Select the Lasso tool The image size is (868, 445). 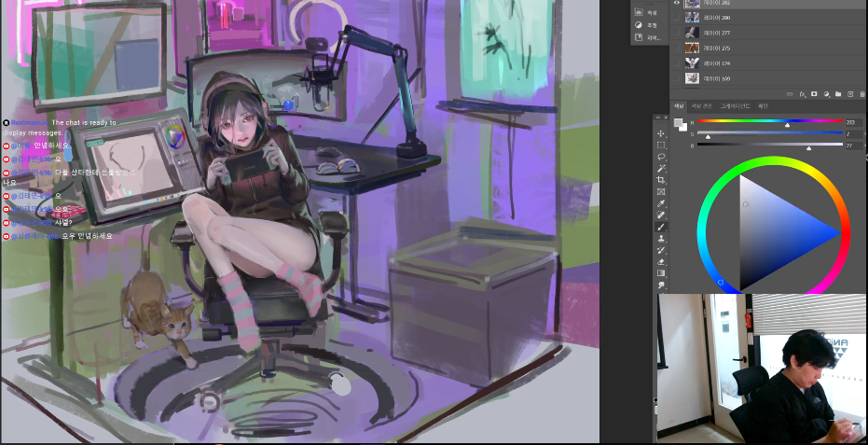pyautogui.click(x=661, y=157)
